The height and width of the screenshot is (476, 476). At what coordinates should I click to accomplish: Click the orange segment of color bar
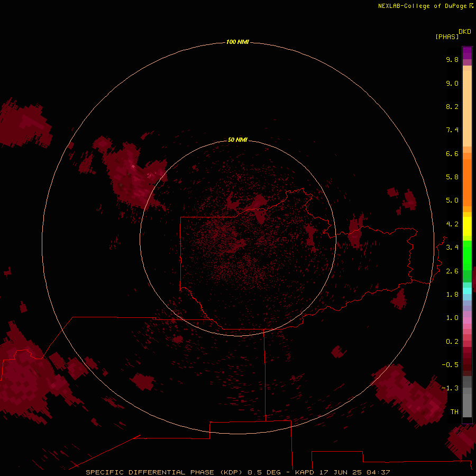point(467,182)
